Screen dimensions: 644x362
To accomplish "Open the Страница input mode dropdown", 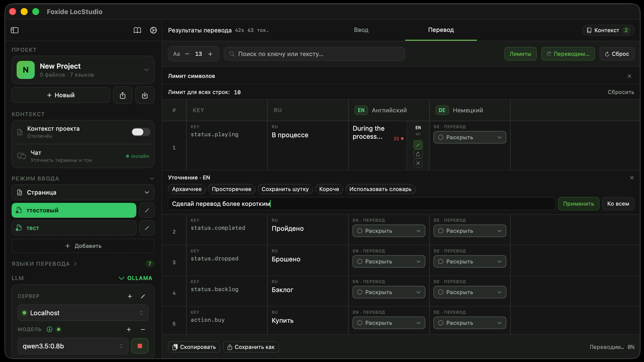I will point(83,192).
